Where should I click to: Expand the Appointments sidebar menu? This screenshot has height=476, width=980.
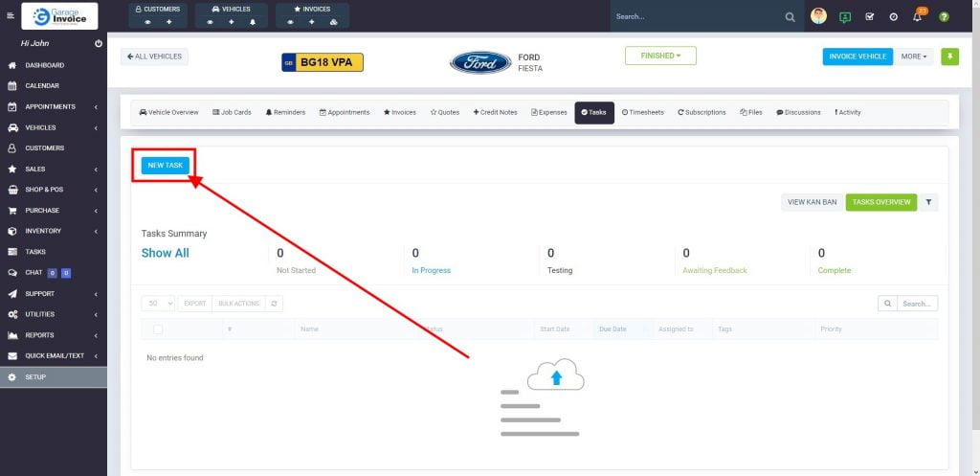coord(54,106)
